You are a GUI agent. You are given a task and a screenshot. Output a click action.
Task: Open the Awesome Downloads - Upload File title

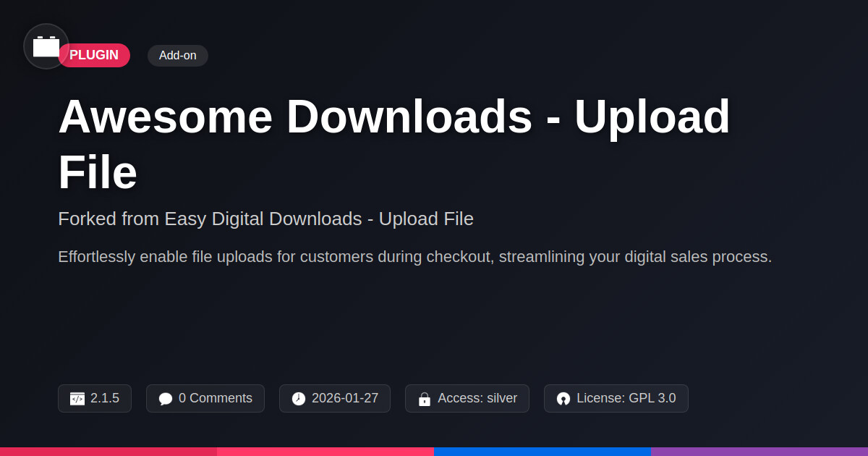click(x=394, y=144)
